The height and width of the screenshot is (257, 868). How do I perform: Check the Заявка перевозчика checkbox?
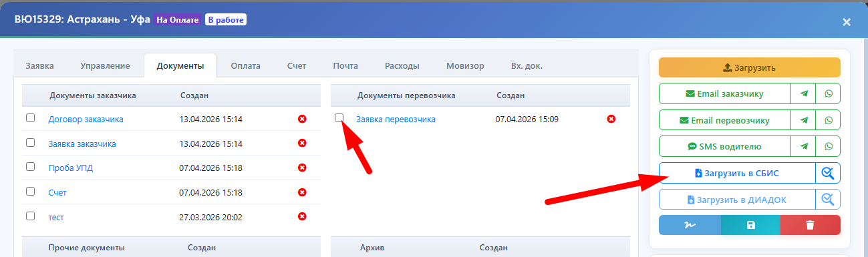coord(339,118)
